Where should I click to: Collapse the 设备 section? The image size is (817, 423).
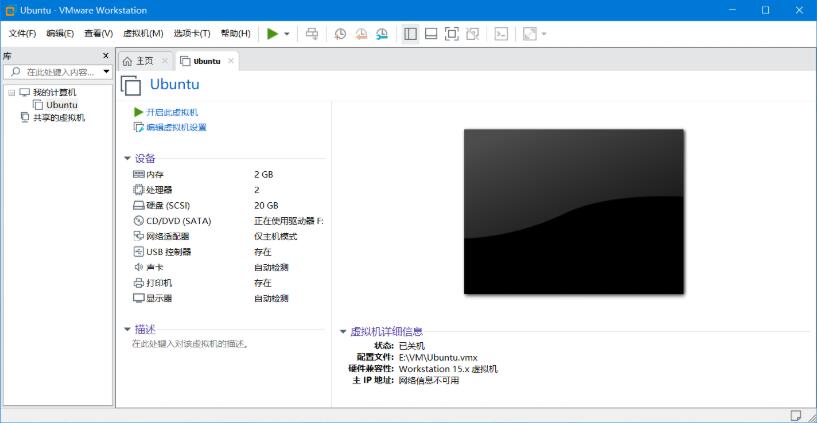127,158
